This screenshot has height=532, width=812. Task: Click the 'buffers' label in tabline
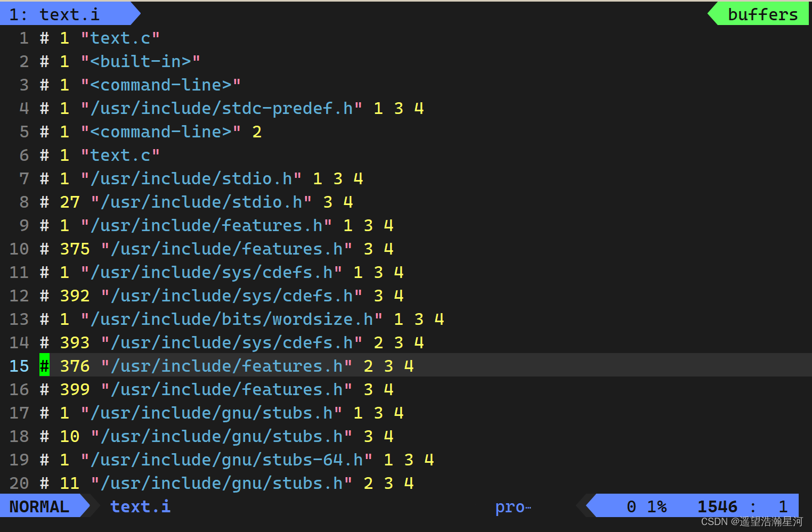[762, 14]
